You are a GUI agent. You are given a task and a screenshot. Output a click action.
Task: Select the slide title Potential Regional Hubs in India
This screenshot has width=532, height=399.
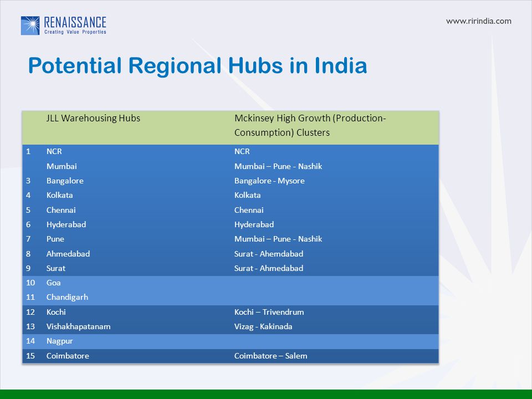197,65
